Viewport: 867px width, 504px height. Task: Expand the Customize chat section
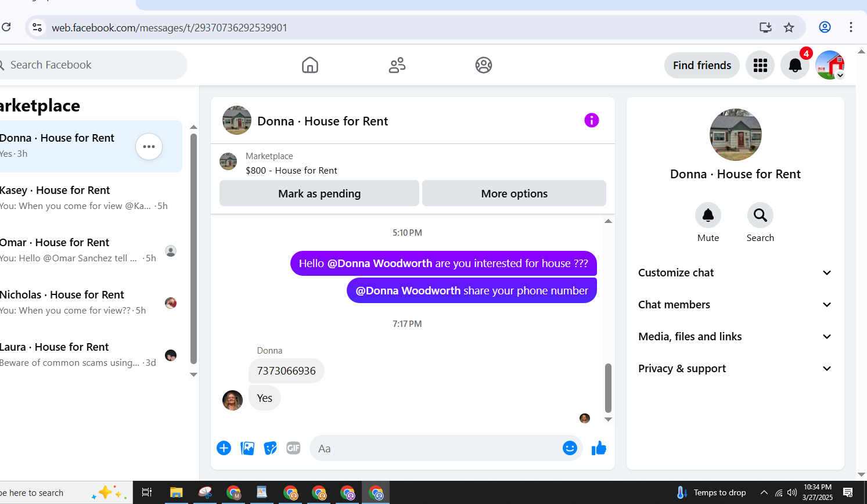735,273
